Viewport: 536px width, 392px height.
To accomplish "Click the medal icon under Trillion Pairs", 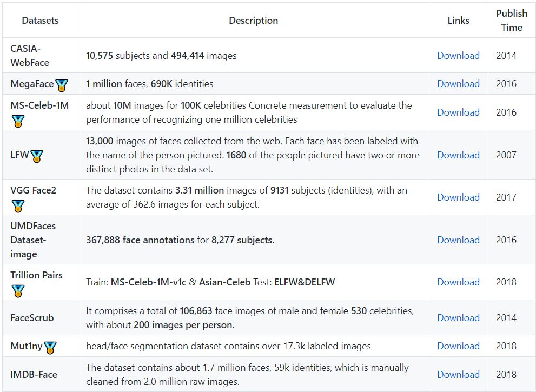I will tap(18, 291).
